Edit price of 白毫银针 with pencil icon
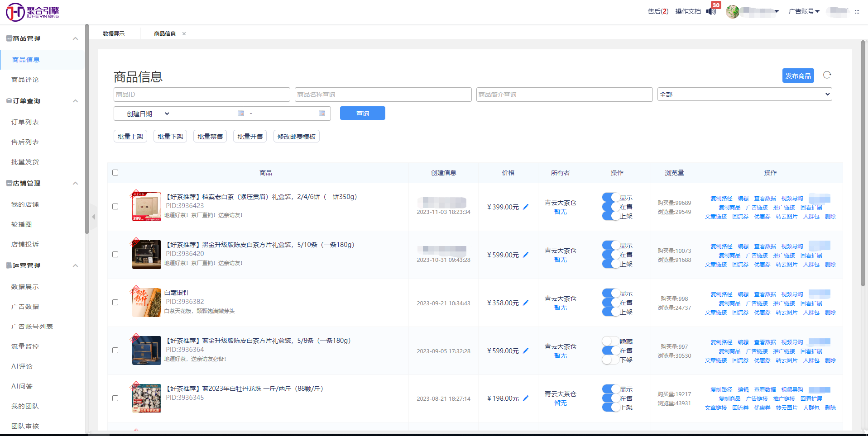 tap(526, 303)
